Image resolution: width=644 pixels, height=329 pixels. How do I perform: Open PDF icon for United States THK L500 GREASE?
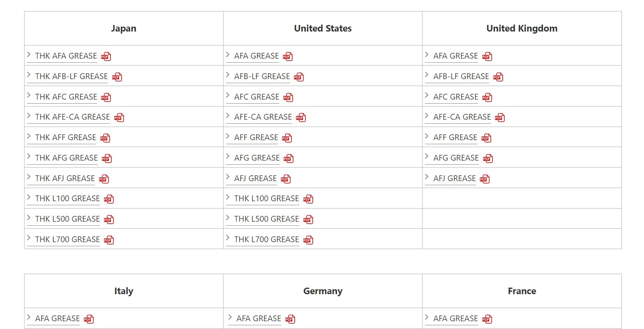point(308,220)
